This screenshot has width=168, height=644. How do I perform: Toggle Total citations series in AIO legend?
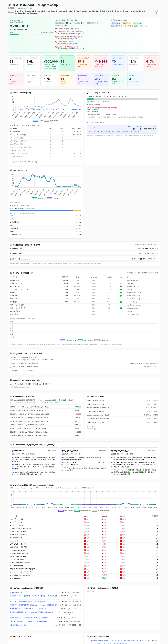point(66,511)
